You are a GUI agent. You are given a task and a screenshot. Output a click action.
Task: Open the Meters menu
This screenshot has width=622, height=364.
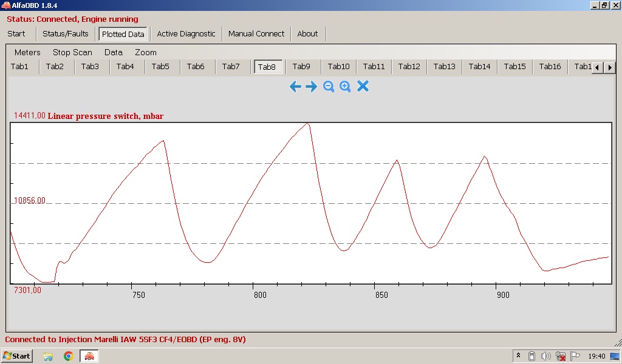pyautogui.click(x=27, y=52)
